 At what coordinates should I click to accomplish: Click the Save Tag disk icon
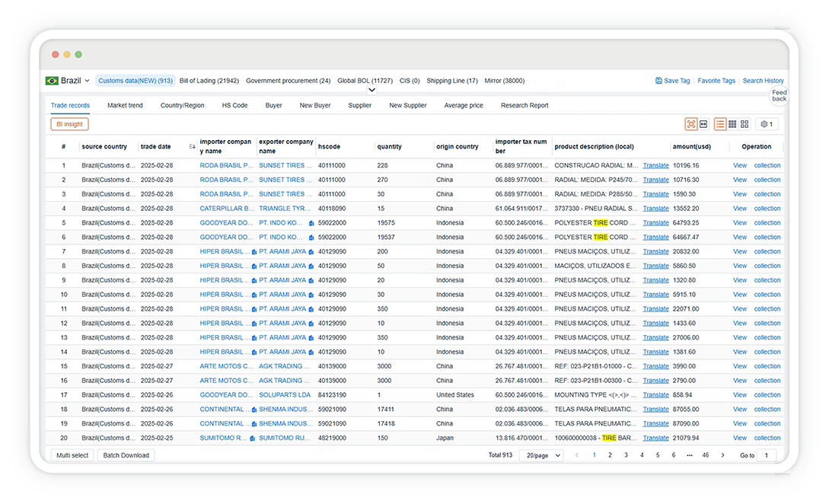[658, 81]
